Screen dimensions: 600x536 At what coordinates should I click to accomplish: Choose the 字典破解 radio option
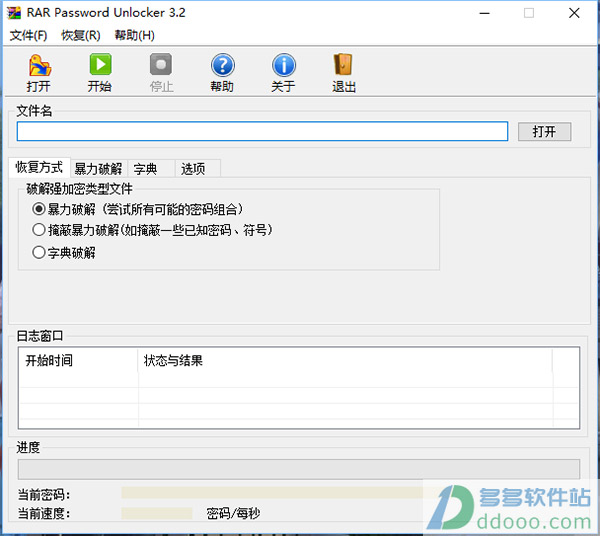pos(39,252)
